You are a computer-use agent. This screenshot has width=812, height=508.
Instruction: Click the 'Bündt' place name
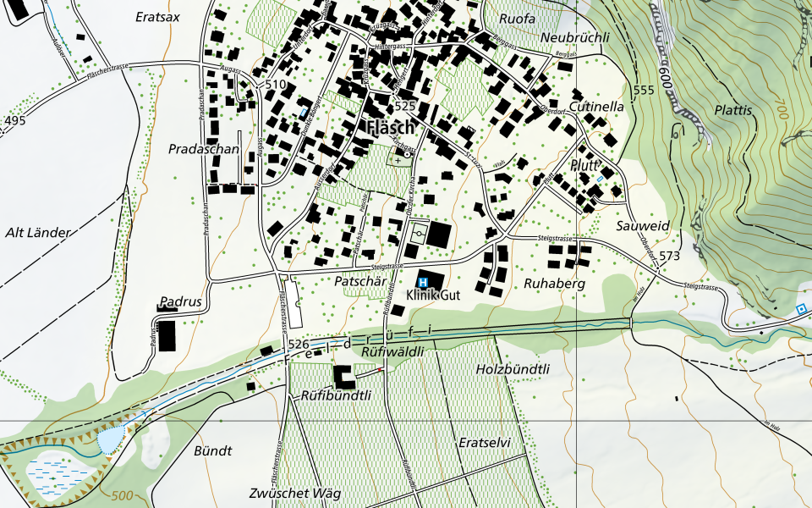[213, 450]
